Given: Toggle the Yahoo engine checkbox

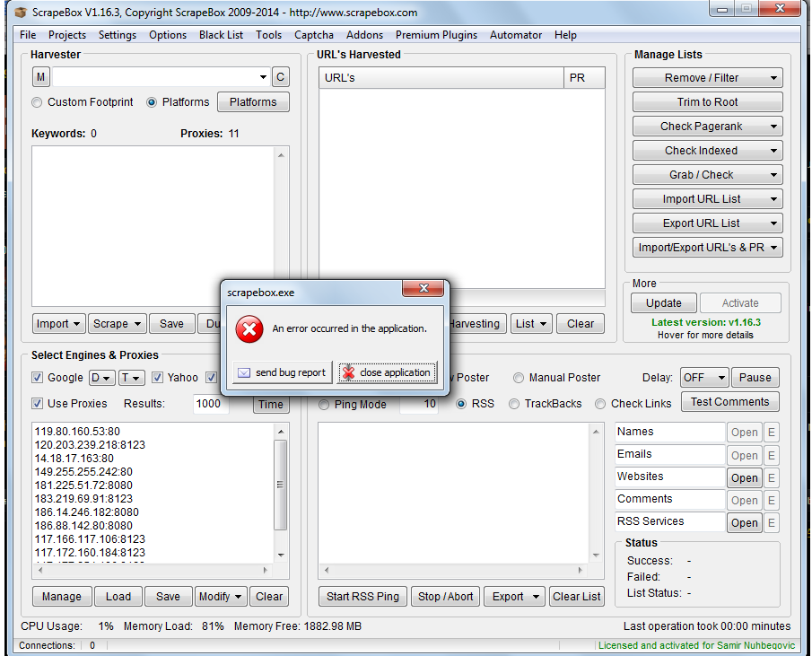Looking at the screenshot, I should (x=157, y=378).
